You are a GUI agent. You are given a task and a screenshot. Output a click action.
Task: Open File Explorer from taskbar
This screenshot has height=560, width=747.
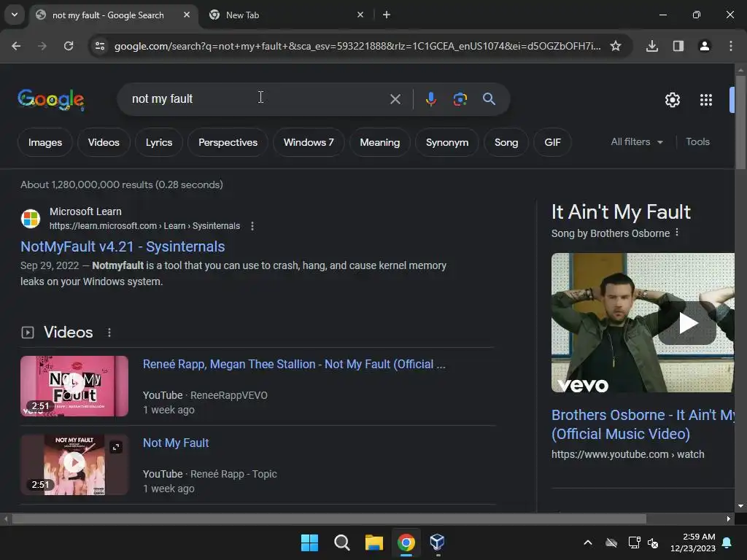374,542
